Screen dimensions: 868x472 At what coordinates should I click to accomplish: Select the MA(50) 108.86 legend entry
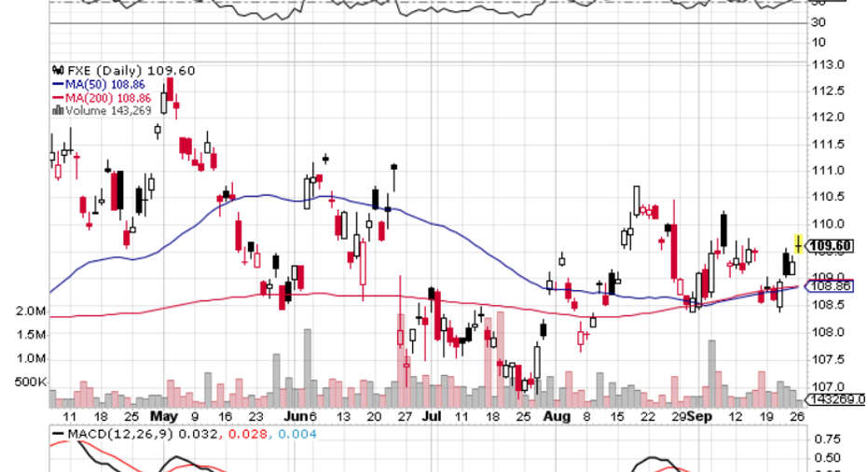tap(105, 85)
